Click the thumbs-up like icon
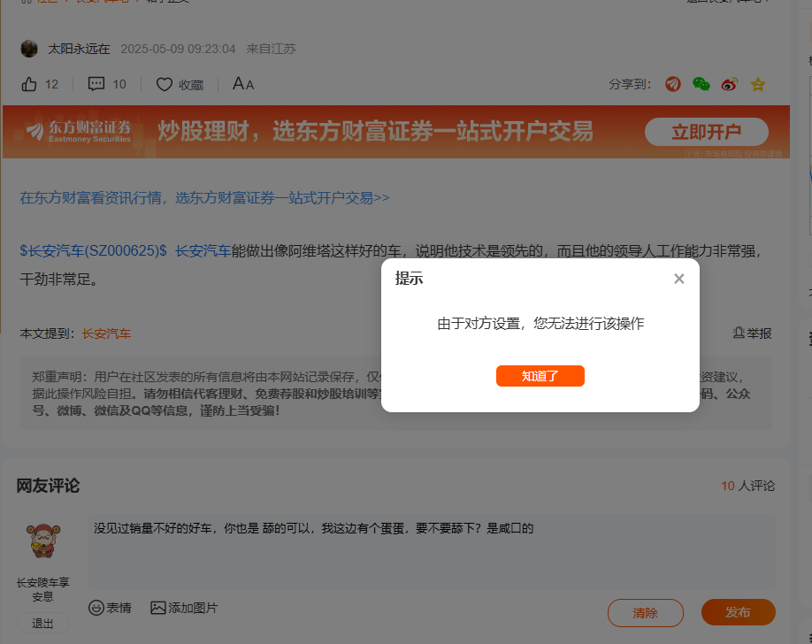Screen dimensions: 812x644 coord(29,84)
